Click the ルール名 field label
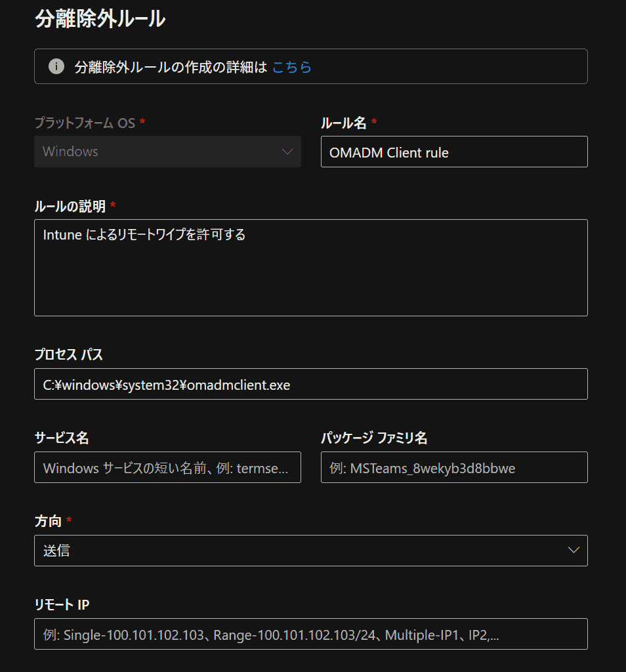This screenshot has height=672, width=626. point(344,123)
